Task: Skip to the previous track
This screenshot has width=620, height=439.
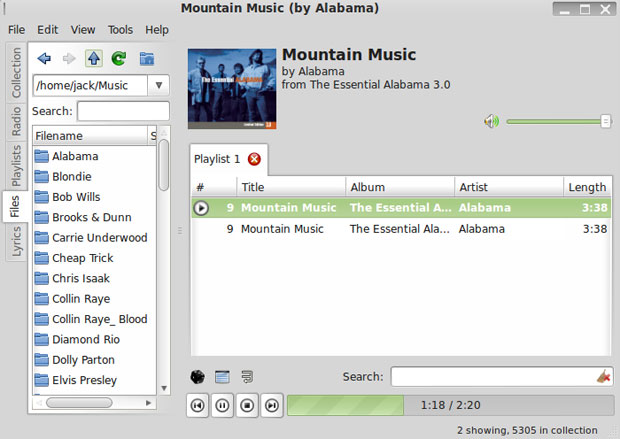Action: 197,405
